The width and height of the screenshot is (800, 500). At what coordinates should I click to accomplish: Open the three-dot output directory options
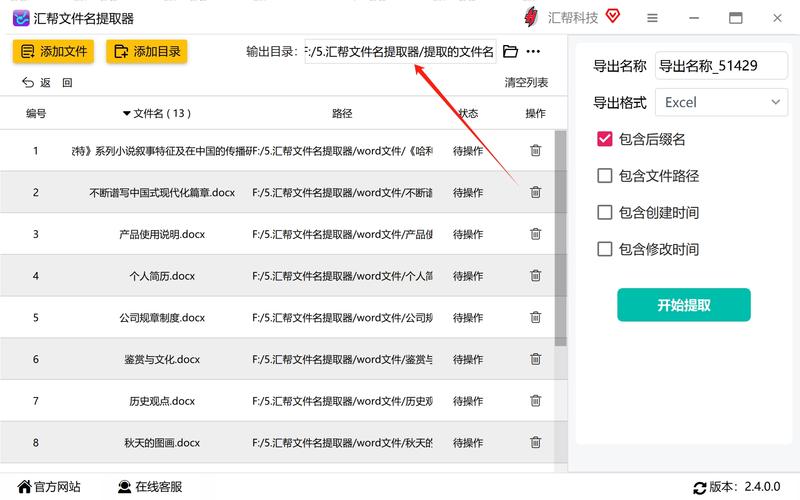(x=533, y=51)
